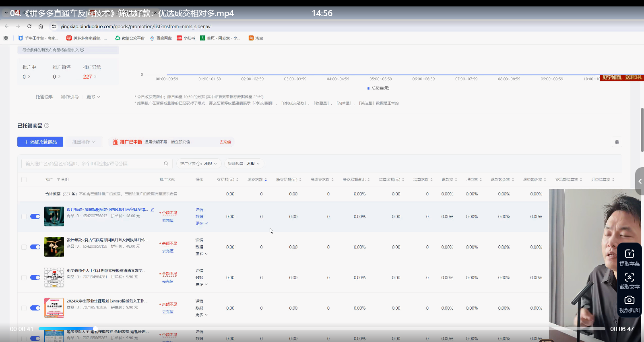Click the 截取文字 text capture icon
This screenshot has width=644, height=342.
[x=629, y=277]
